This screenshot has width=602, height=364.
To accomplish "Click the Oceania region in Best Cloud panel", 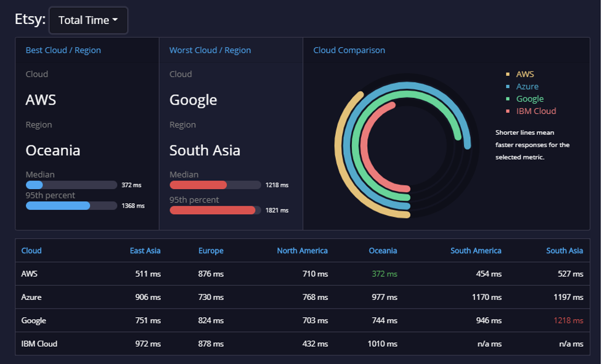I will pyautogui.click(x=53, y=150).
